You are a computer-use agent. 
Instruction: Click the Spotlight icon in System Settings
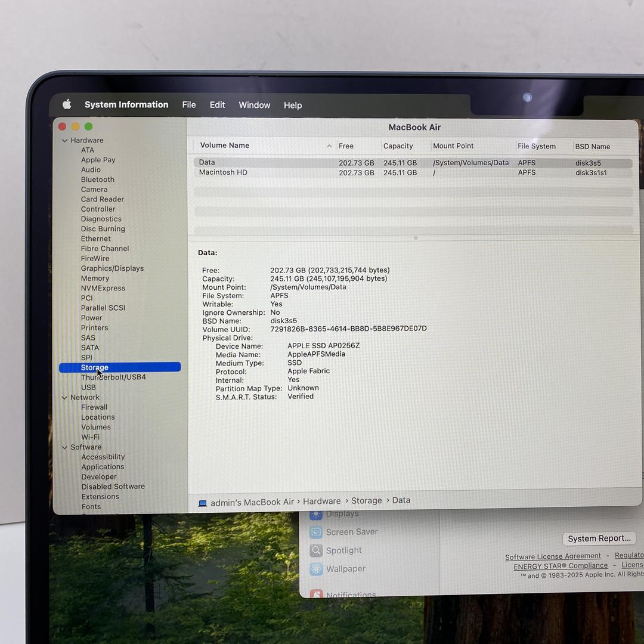coord(316,550)
